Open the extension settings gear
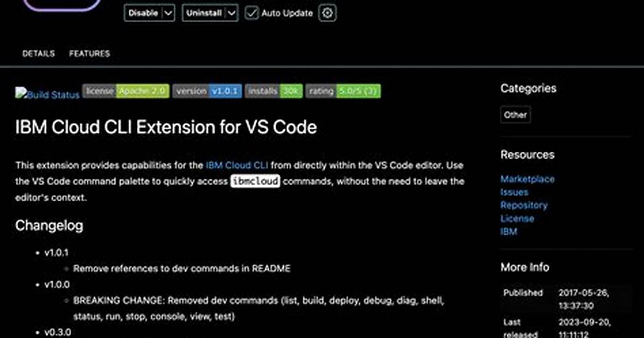The image size is (644, 338). pos(327,13)
